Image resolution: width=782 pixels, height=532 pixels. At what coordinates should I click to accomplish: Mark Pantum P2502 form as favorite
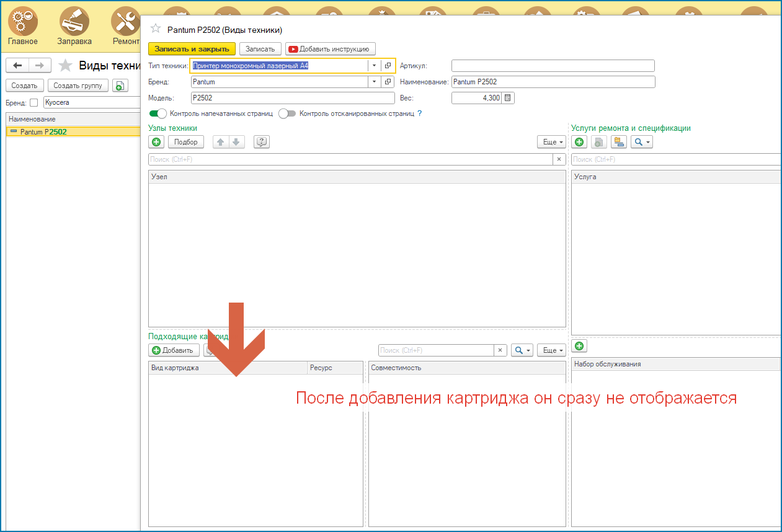156,29
